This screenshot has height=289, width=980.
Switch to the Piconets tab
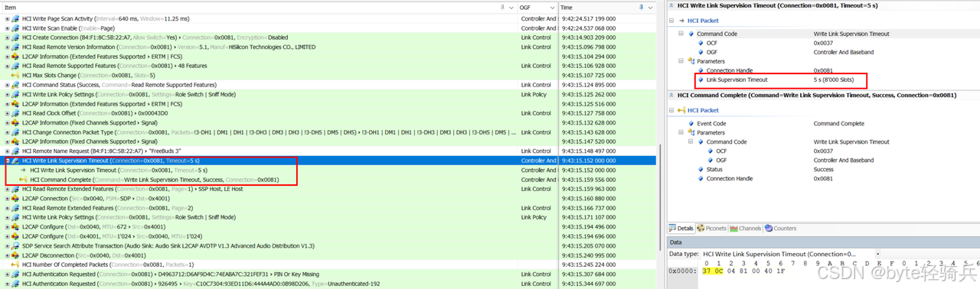(x=711, y=228)
